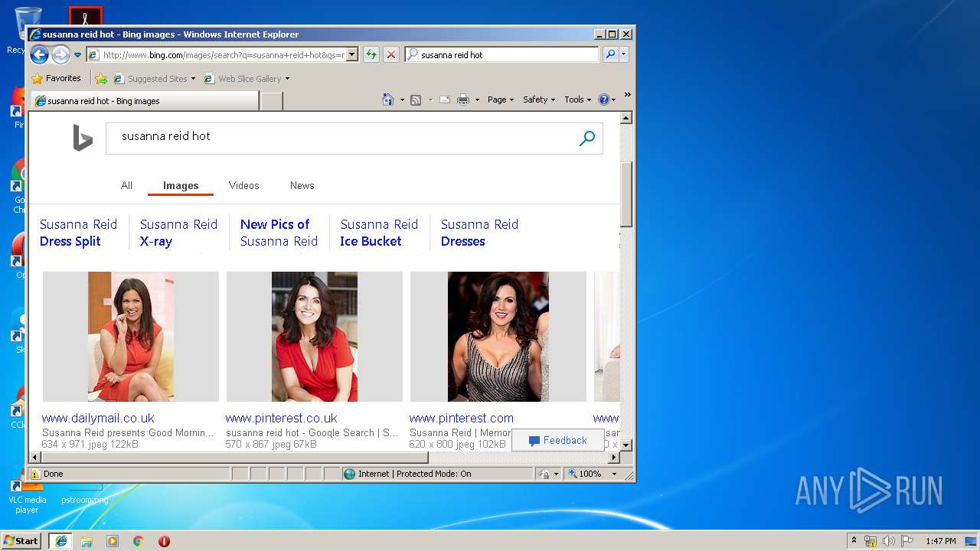This screenshot has height=551, width=980.
Task: Open a new blank tab
Action: (x=271, y=100)
